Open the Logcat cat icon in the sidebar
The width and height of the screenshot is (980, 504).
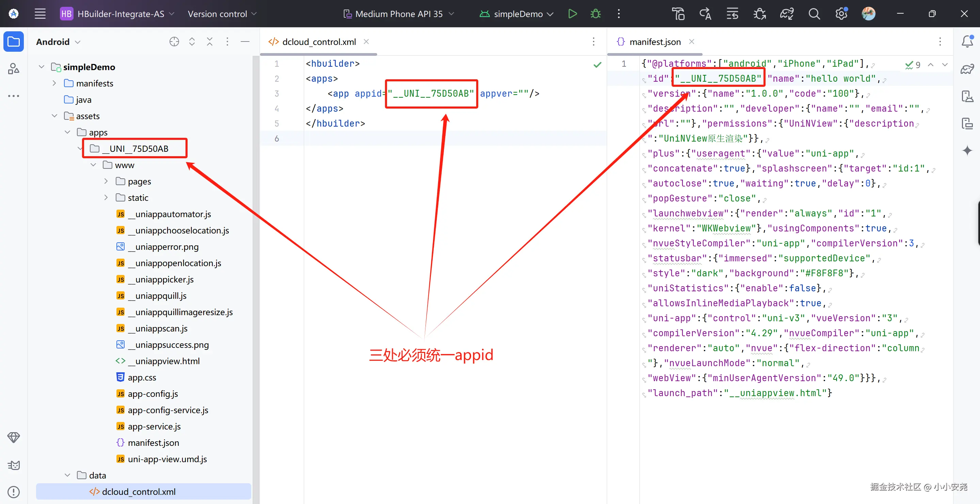[14, 465]
